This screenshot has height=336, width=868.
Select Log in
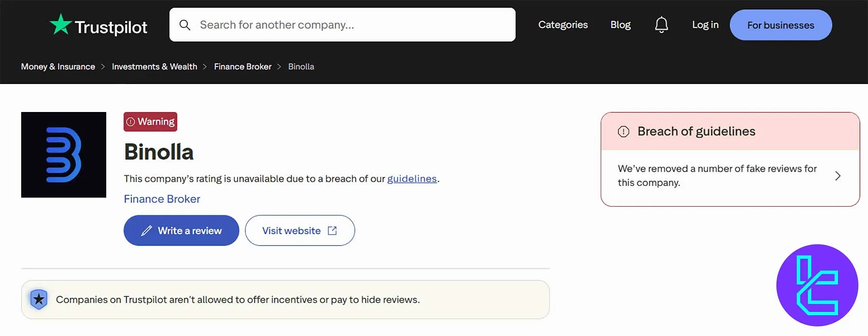coord(705,25)
